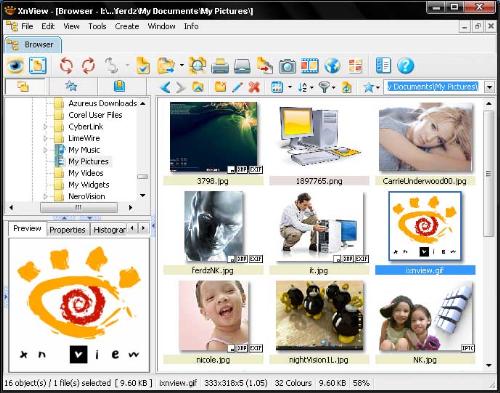Screen dimensions: 500x393
Task: Expand the NeroVision folder node
Action: pyautogui.click(x=45, y=196)
